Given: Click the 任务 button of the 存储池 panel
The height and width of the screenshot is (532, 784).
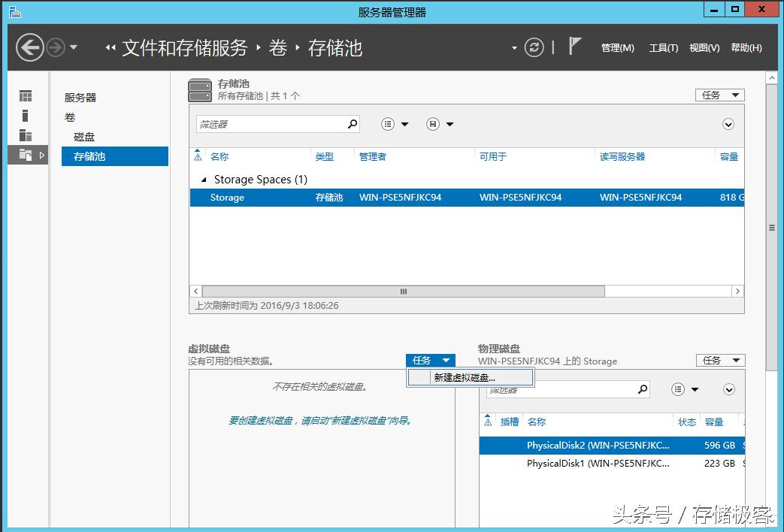Looking at the screenshot, I should (x=718, y=94).
